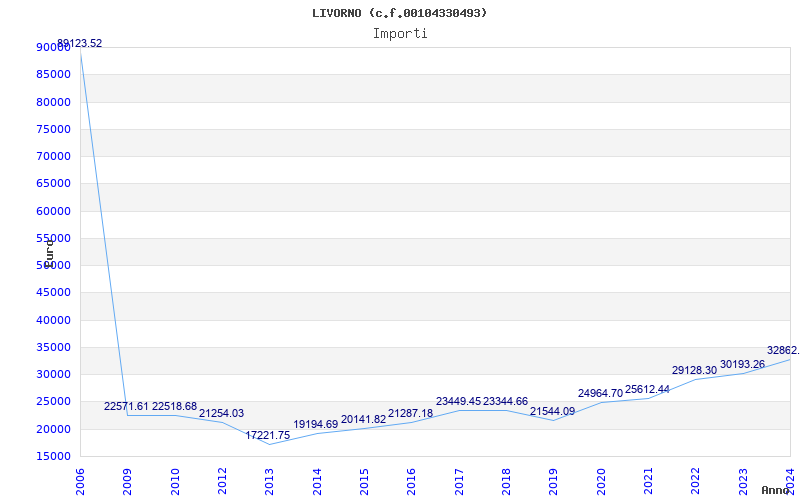Image resolution: width=800 pixels, height=500 pixels.
Task: Select the 2020 year axis label
Action: coord(601,482)
